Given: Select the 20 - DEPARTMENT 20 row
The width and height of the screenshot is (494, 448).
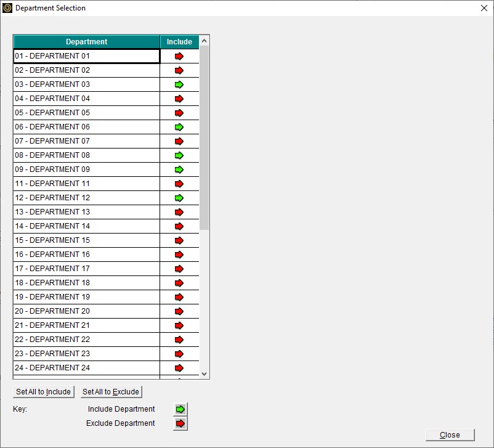Looking at the screenshot, I should (x=87, y=311).
